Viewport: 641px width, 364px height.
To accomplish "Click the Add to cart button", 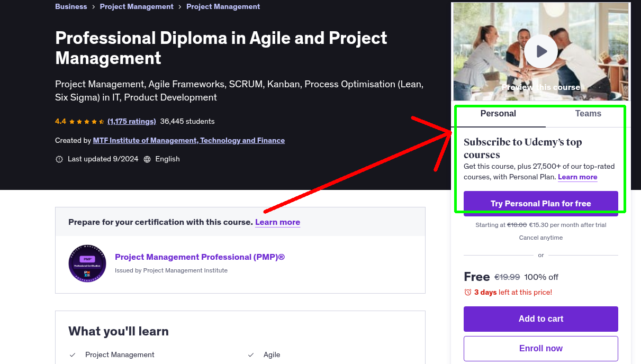I will coord(541,319).
